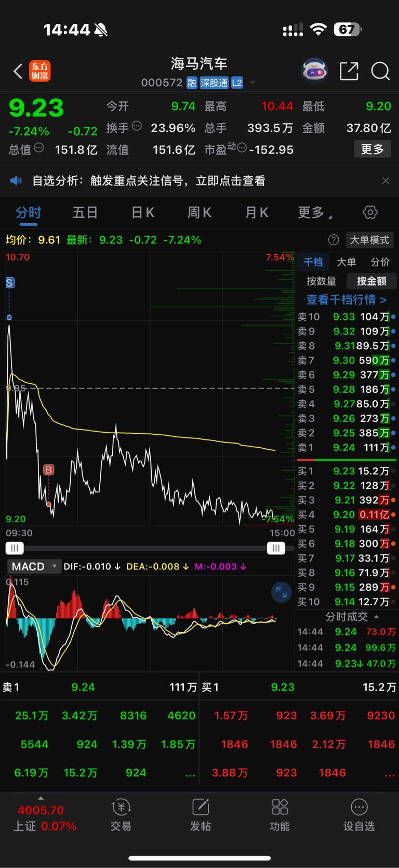Expand the 上证 index bar arrow
The image size is (399, 868).
[41, 798]
